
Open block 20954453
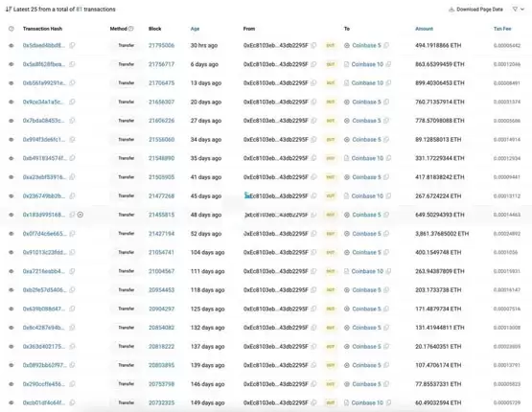(161, 290)
